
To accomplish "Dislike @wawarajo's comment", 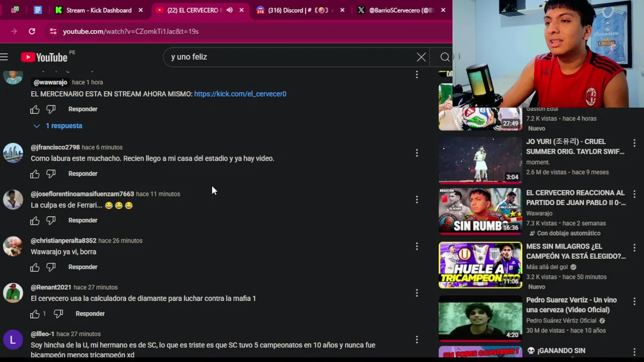I will 51,109.
